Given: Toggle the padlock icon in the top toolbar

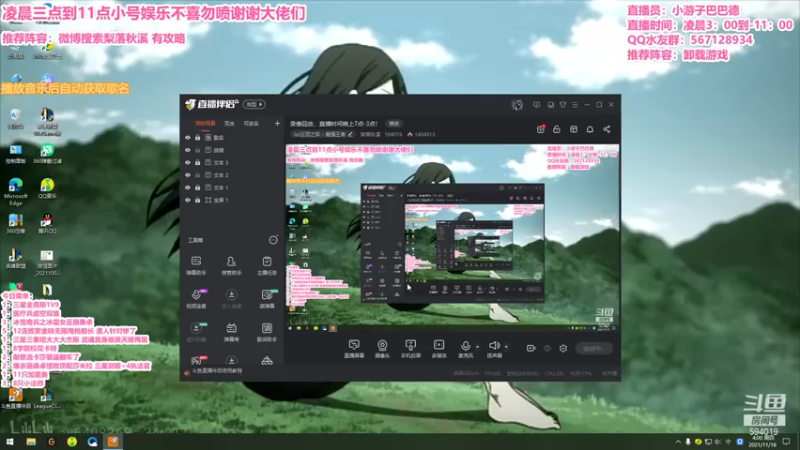Looking at the screenshot, I should coord(557,129).
